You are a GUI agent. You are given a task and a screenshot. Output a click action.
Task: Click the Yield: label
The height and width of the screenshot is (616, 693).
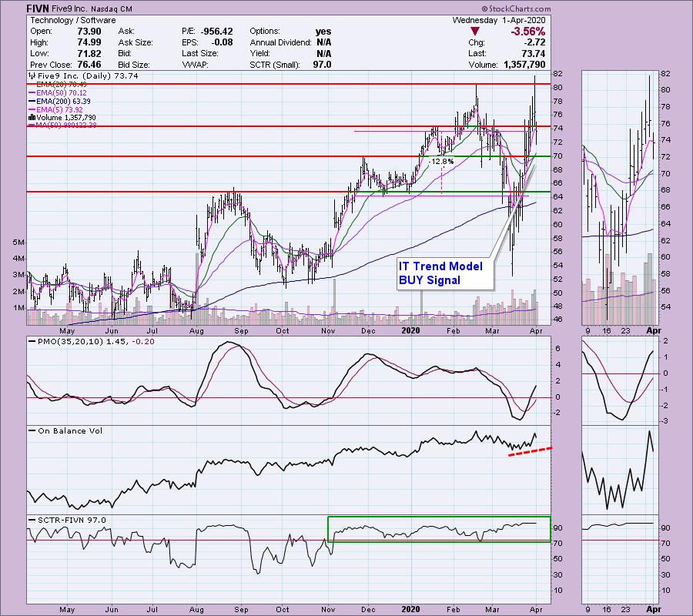pos(259,53)
